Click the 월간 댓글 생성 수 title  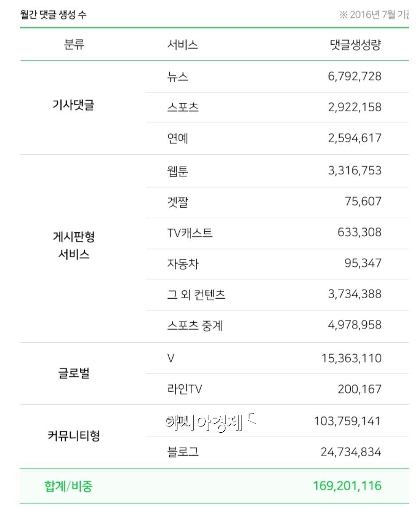pyautogui.click(x=54, y=15)
